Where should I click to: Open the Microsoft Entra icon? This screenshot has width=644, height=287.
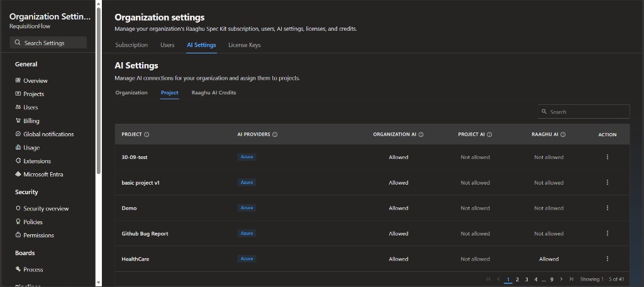[x=18, y=174]
